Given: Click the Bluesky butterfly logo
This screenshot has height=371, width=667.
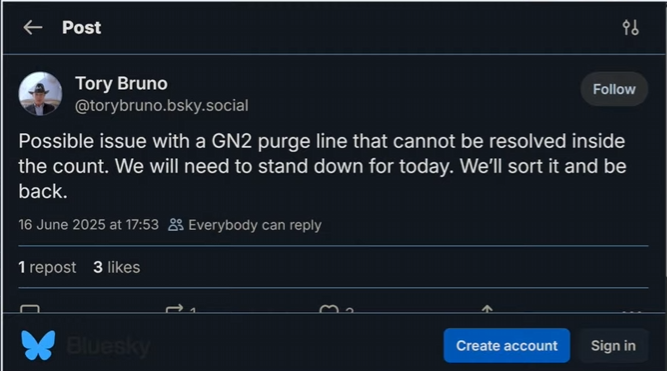Looking at the screenshot, I should tap(38, 345).
